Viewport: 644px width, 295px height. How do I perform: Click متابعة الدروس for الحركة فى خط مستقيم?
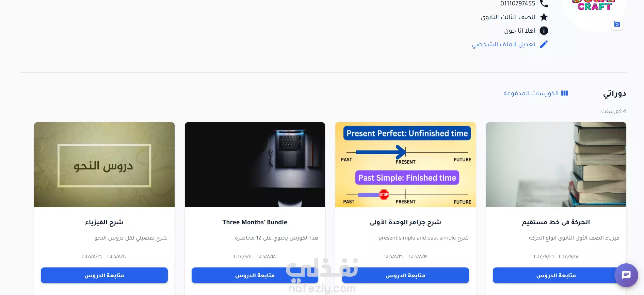pyautogui.click(x=556, y=275)
